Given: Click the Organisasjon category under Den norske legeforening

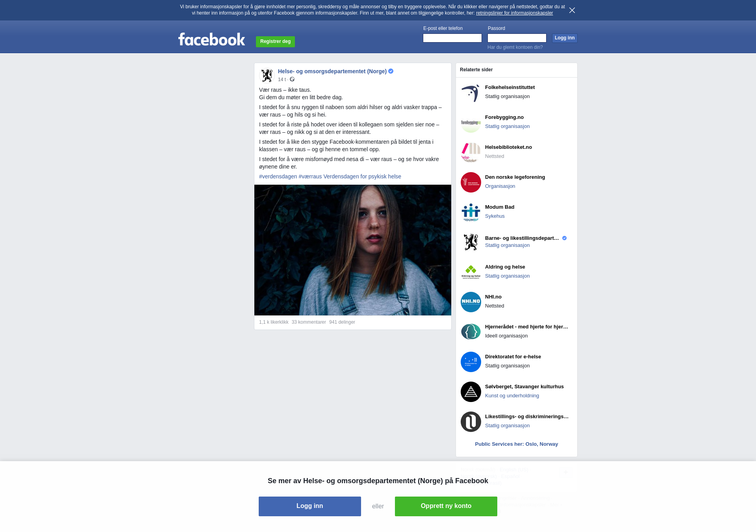Looking at the screenshot, I should (500, 186).
